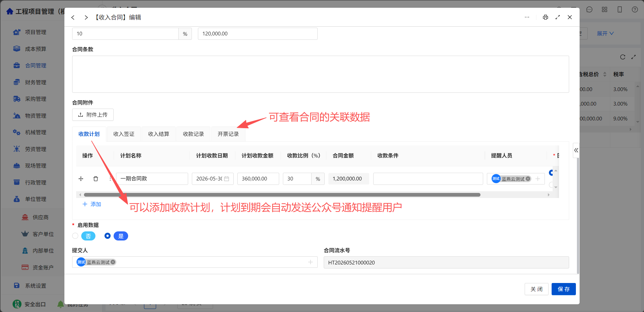This screenshot has width=644, height=312.
Task: Edit the 计划名称 field 一期合同款
Action: pyautogui.click(x=152, y=179)
